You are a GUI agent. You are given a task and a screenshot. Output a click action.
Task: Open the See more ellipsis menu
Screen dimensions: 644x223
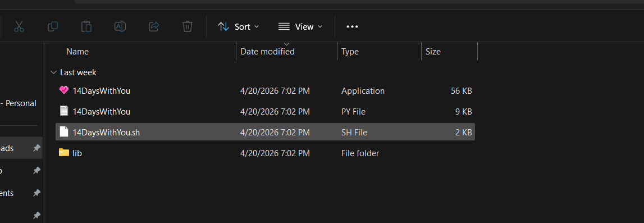353,27
